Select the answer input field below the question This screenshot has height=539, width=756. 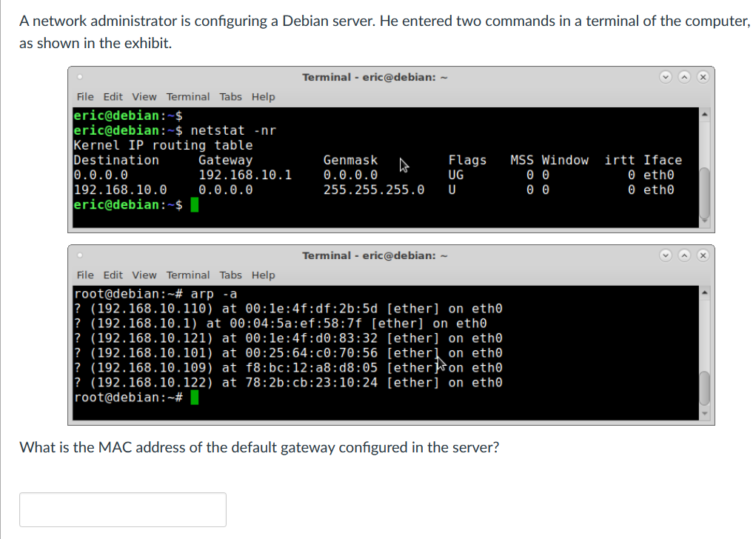122,509
